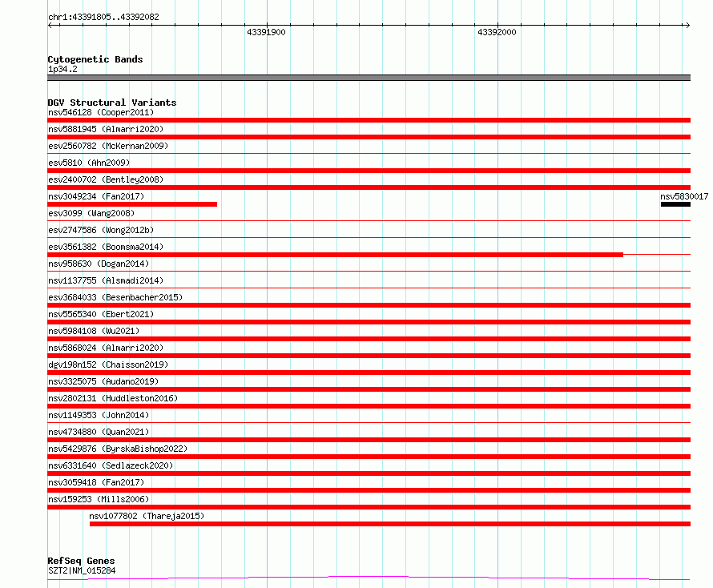Open variant nsv159253 (Mills2006)
This screenshot has height=588, width=713.
(99, 499)
